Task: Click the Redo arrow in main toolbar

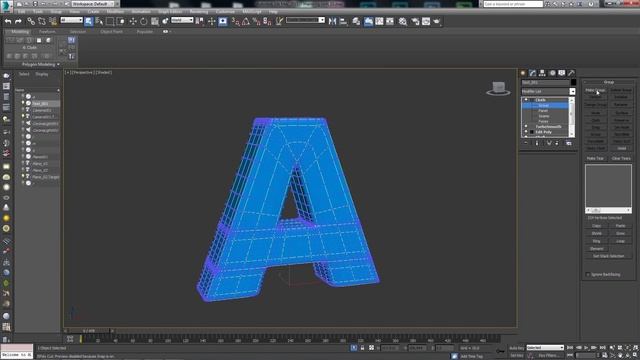Action: 18,21
